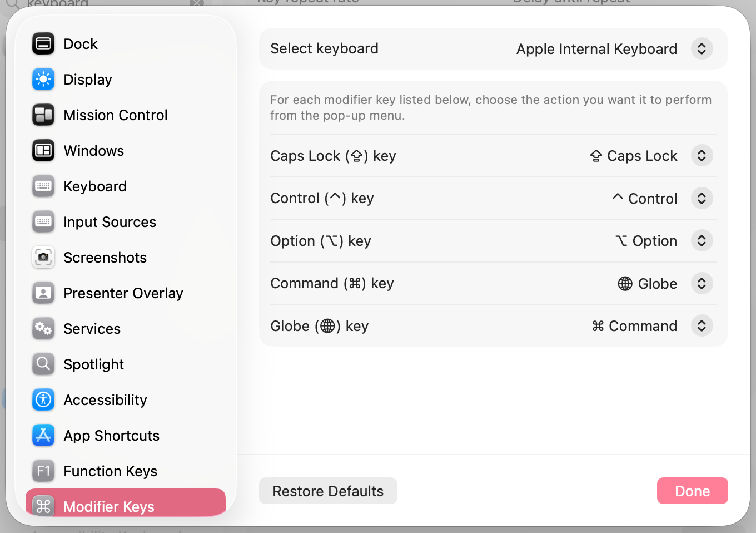Click the Restore Defaults button
This screenshot has width=756, height=533.
(x=328, y=491)
